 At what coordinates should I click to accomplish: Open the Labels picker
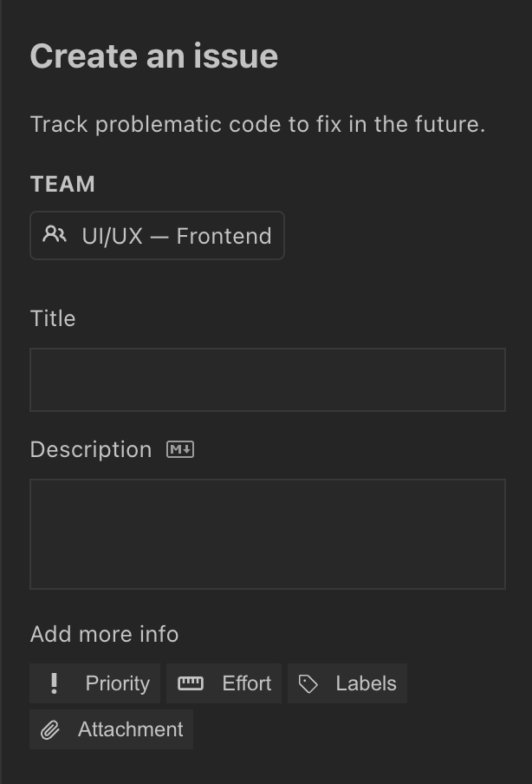click(347, 683)
